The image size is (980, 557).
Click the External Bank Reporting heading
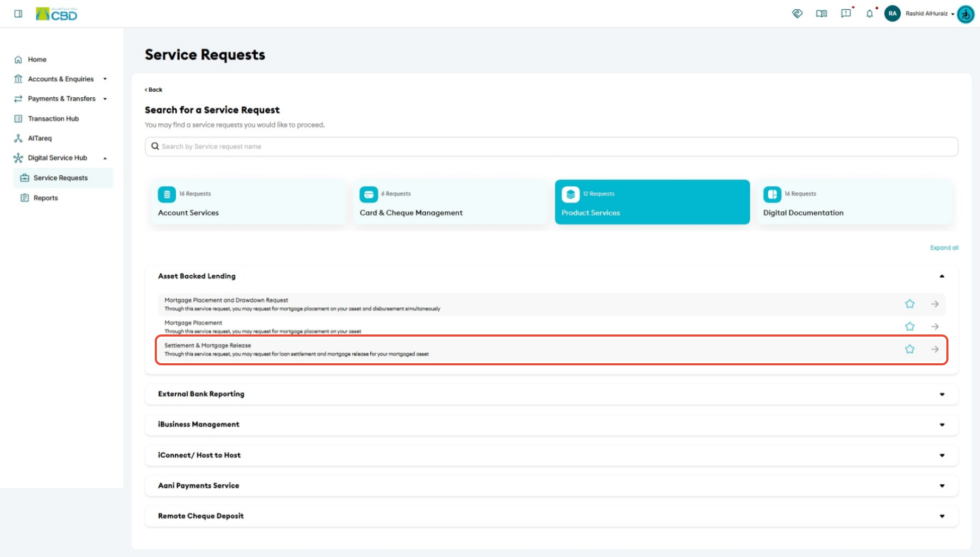[x=201, y=394]
